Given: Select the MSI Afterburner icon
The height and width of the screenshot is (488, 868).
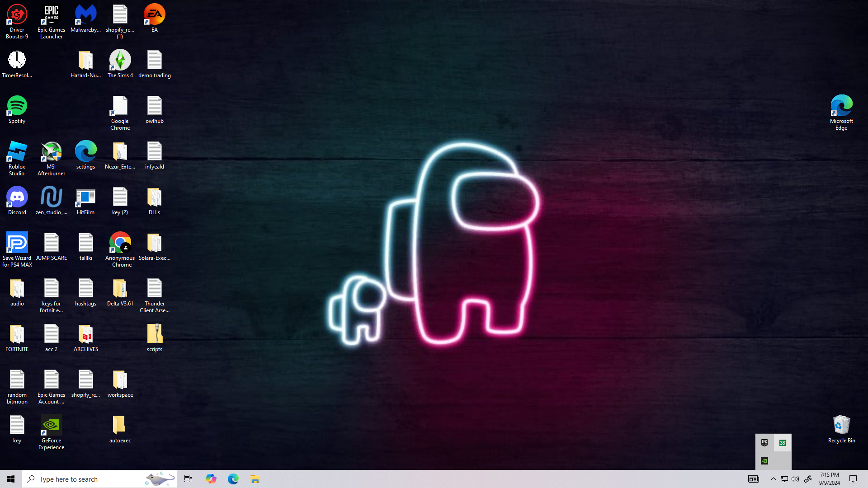Looking at the screenshot, I should (x=51, y=157).
